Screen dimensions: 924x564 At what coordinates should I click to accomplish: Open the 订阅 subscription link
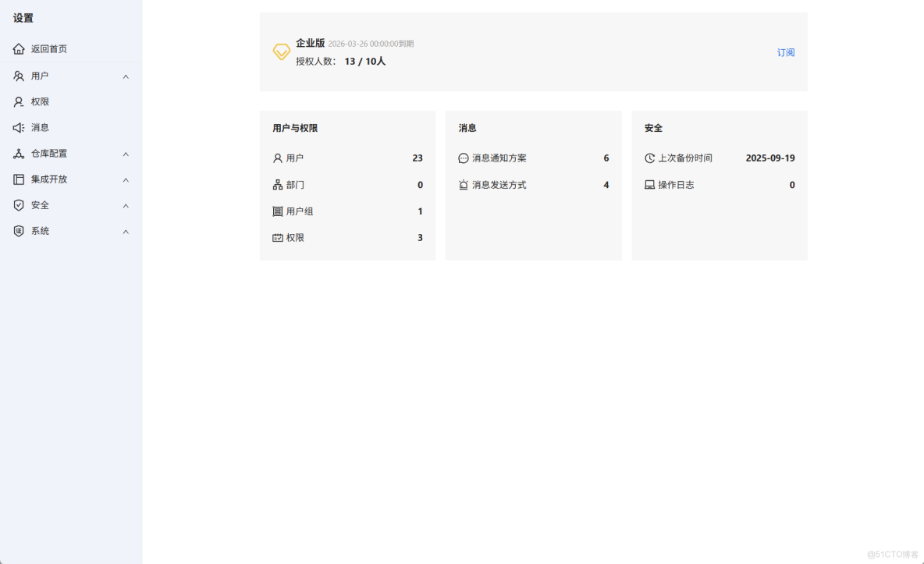click(785, 52)
